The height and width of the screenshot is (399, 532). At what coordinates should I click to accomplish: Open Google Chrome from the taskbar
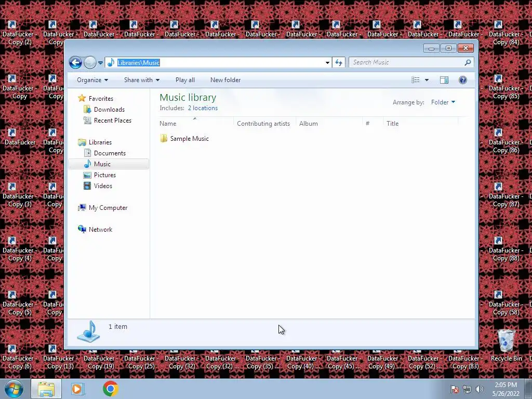(x=110, y=389)
